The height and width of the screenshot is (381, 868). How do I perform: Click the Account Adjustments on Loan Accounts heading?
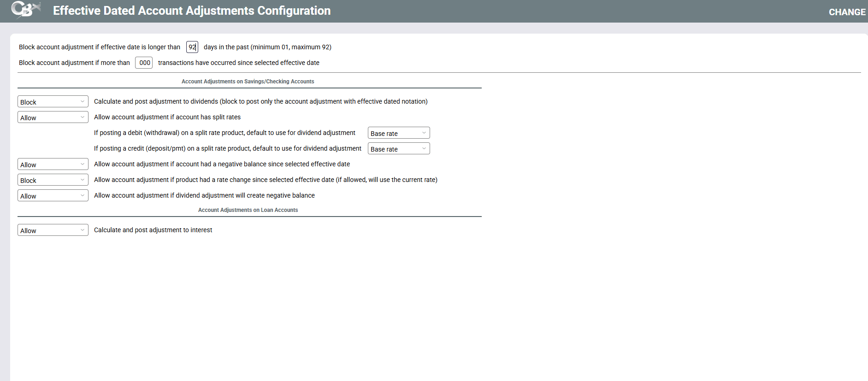coord(248,210)
